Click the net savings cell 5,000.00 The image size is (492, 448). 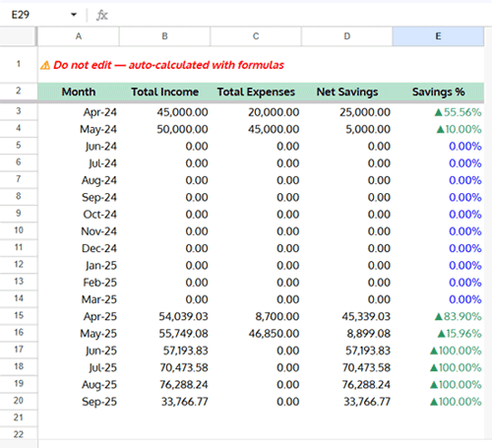click(x=347, y=129)
